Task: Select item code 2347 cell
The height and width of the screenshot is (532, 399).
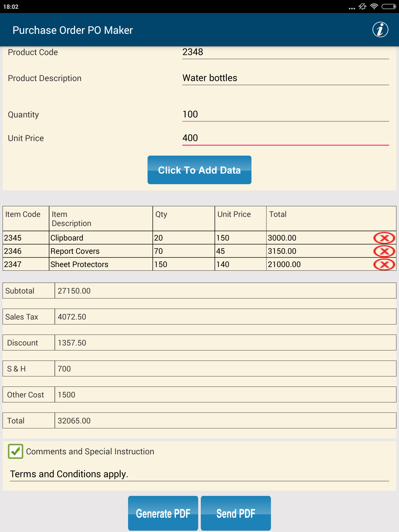Action: click(26, 264)
